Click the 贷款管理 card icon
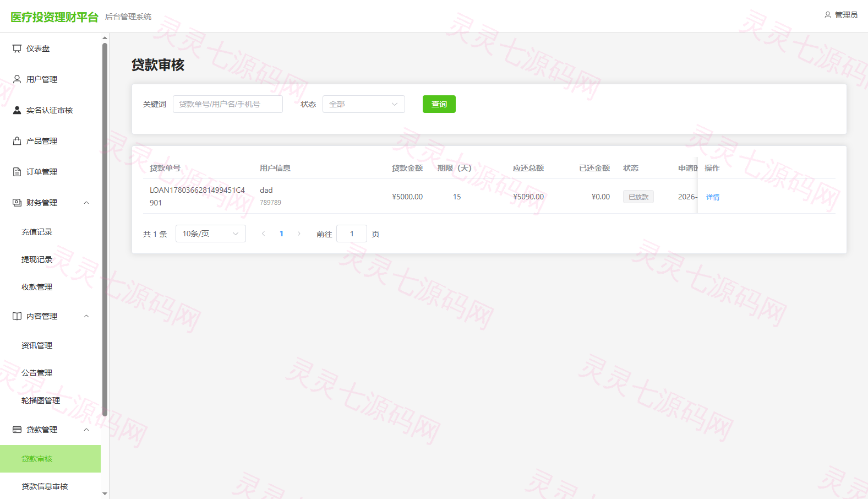This screenshot has width=868, height=499. click(17, 430)
